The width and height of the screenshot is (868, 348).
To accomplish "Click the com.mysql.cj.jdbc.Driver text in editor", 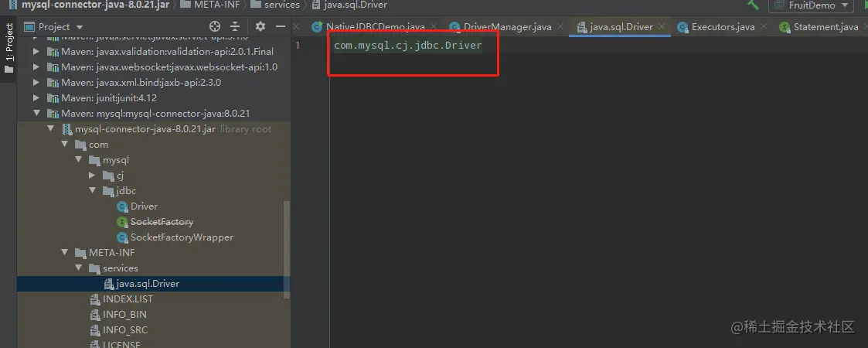I will (408, 46).
